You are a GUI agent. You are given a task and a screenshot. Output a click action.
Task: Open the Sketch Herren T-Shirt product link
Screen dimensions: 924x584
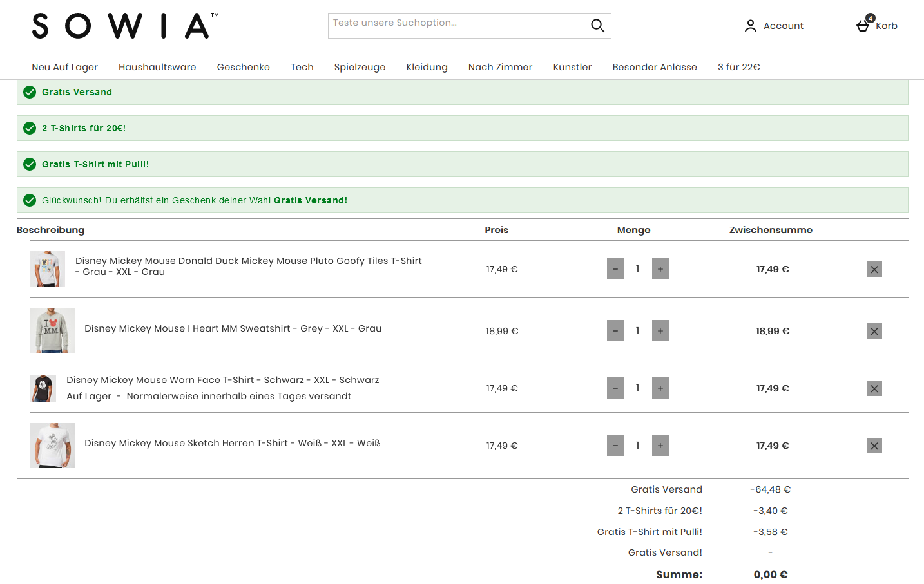click(232, 443)
